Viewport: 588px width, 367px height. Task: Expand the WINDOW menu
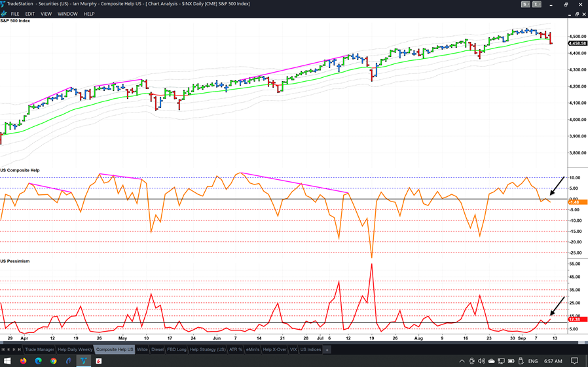[67, 14]
